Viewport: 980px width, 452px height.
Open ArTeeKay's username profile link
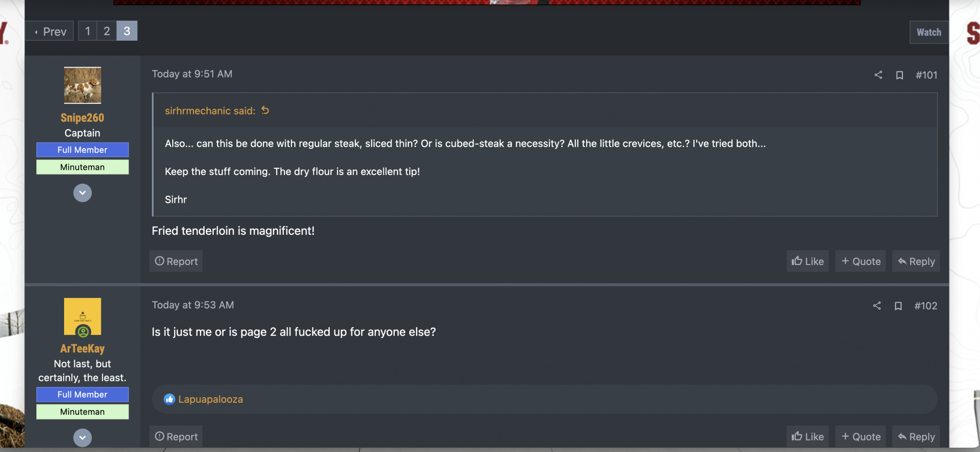point(82,348)
